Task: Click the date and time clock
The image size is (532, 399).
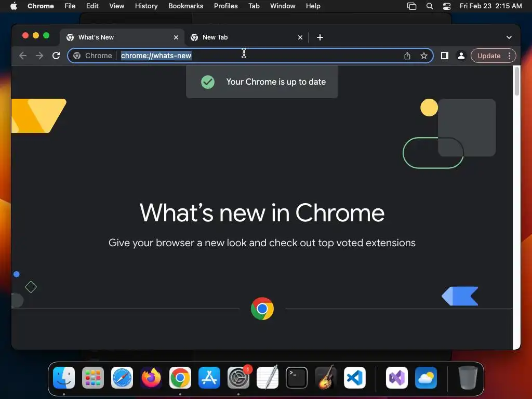Action: pos(490,6)
